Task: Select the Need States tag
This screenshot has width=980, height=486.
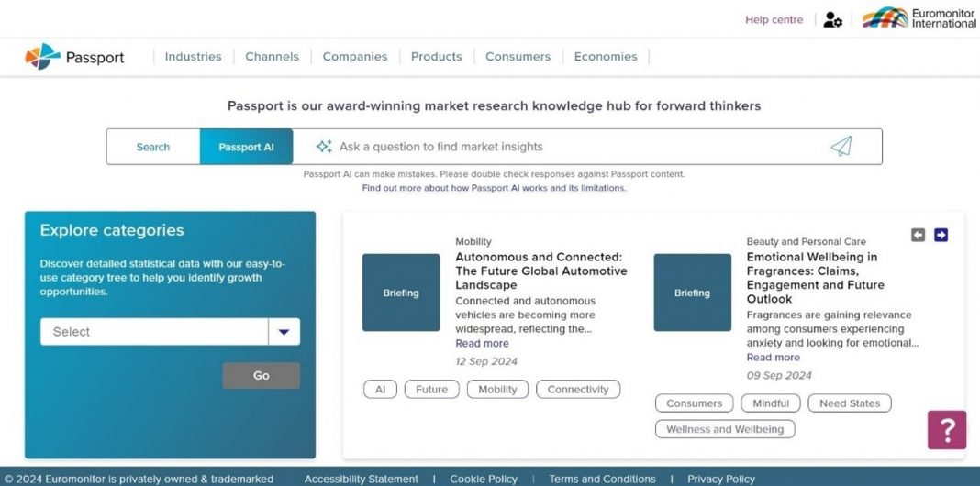Action: 850,403
